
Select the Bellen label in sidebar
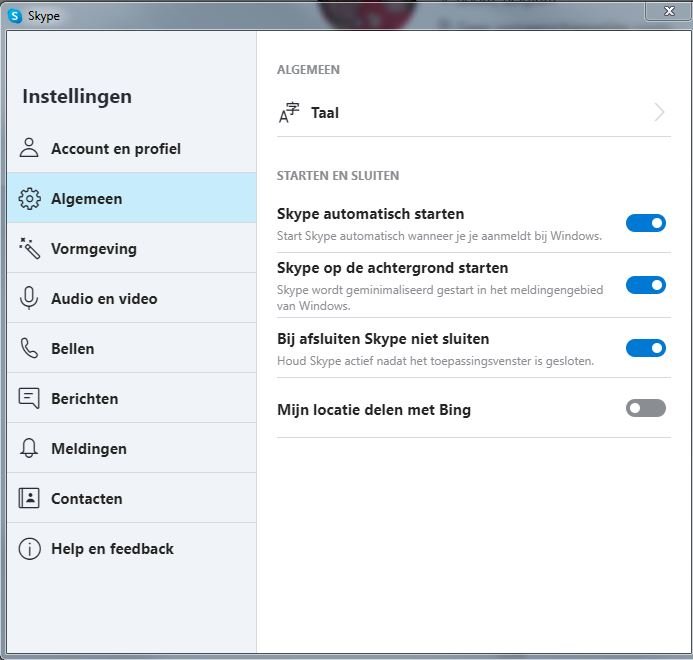[x=72, y=349]
